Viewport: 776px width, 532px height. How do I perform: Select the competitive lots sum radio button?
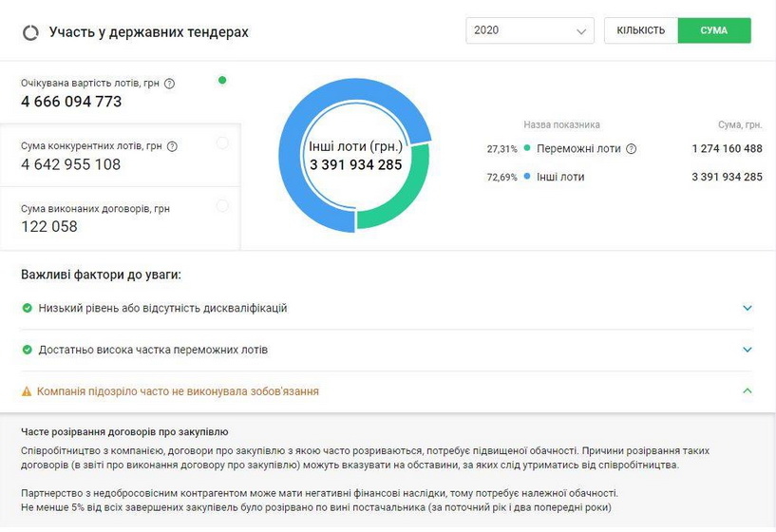tap(222, 143)
